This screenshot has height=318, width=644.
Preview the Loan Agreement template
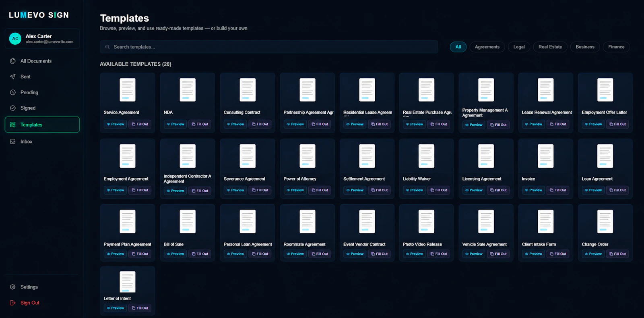click(593, 190)
